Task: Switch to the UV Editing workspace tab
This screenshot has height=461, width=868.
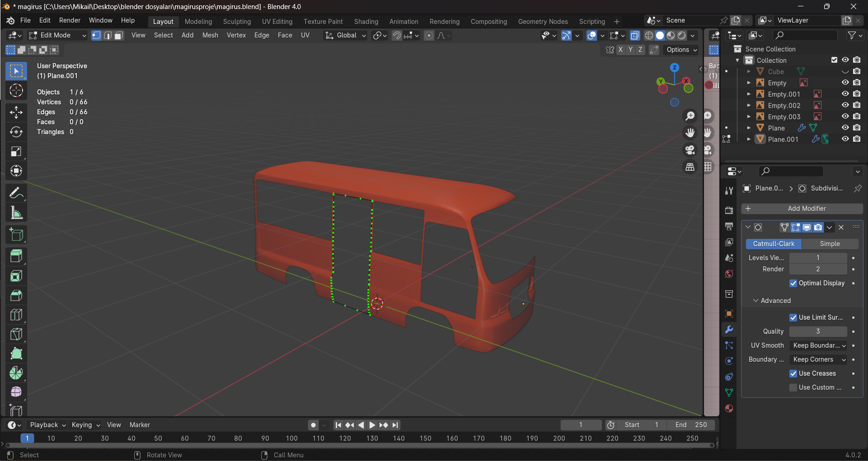Action: (277, 22)
